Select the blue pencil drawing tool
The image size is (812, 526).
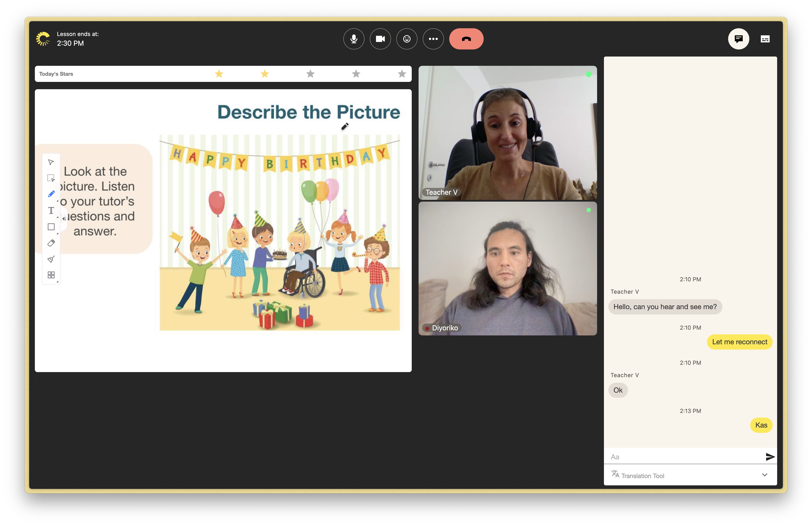[x=51, y=194]
